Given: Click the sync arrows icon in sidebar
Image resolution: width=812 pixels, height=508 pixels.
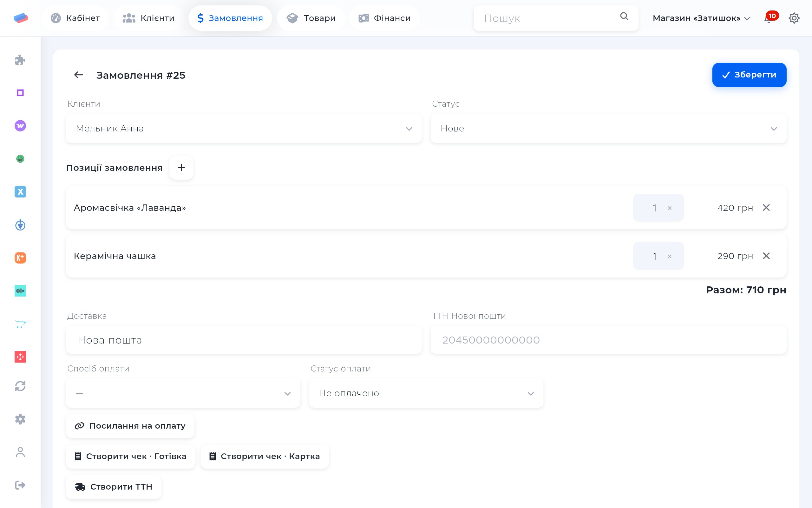Looking at the screenshot, I should pyautogui.click(x=20, y=386).
